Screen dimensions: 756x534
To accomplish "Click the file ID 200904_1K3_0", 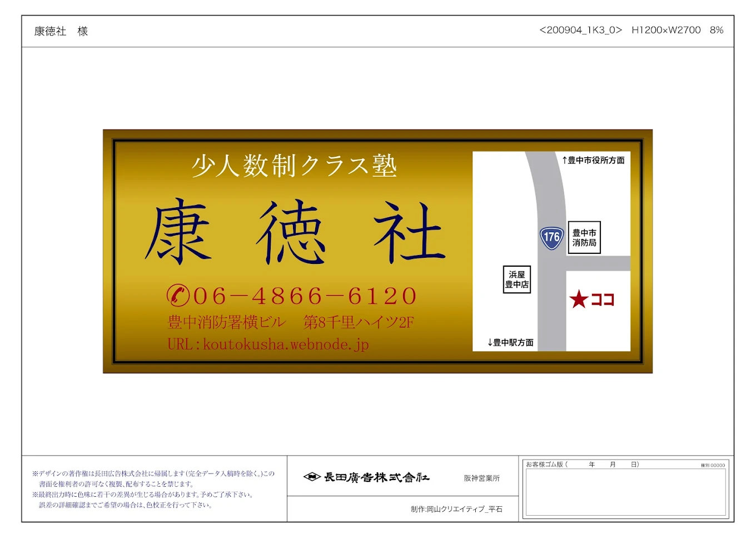I will click(x=580, y=30).
